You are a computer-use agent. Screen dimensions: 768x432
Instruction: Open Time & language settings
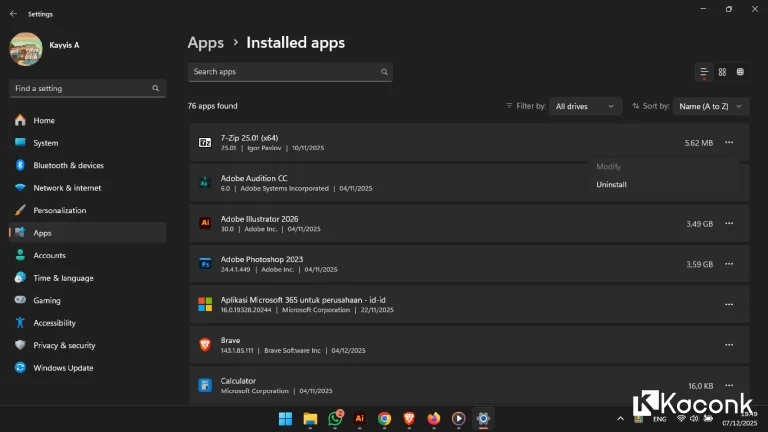[87, 278]
